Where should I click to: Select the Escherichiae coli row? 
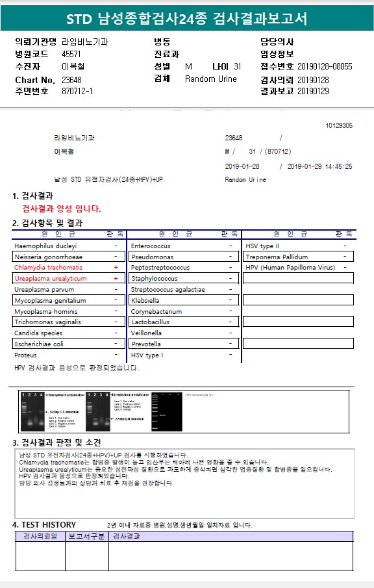69,344
